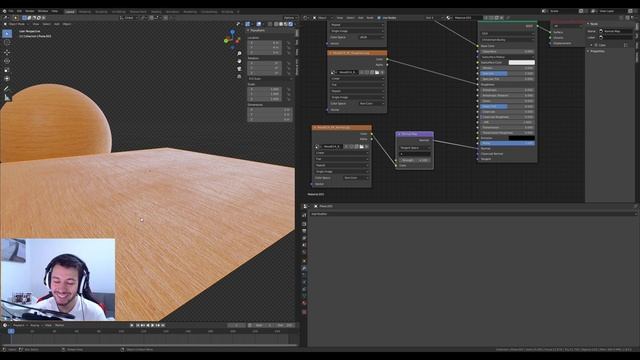
Task: Toggle Use Nodes checkbox
Action: (x=379, y=18)
